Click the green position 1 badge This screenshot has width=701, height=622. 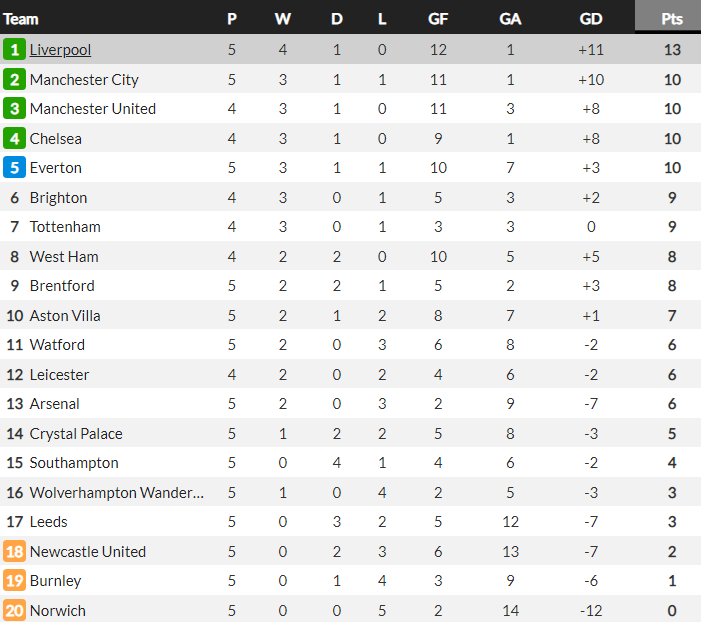(14, 50)
